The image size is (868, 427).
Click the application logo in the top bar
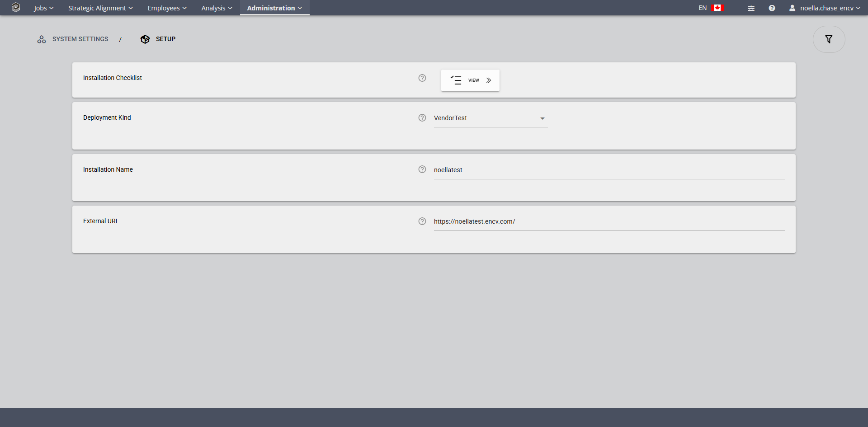coord(16,8)
